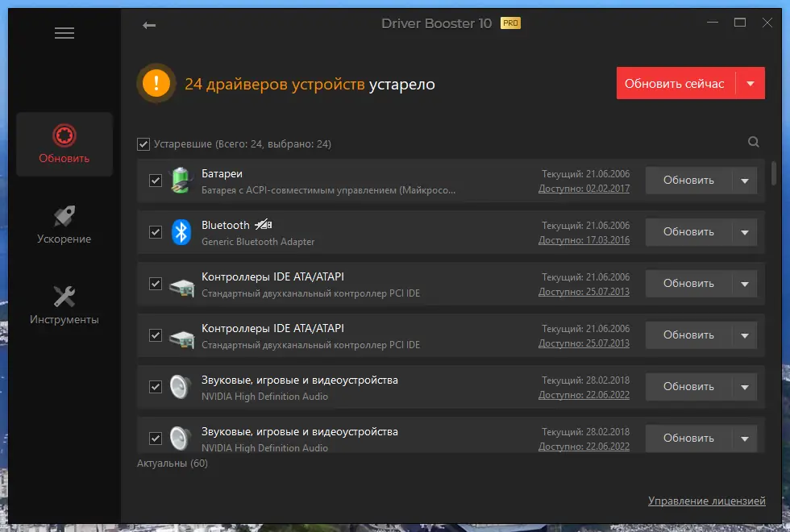Screen dimensions: 790x532
Task: Click Текущий: 21.06.2006 for Bluetooth
Action: click(x=585, y=225)
